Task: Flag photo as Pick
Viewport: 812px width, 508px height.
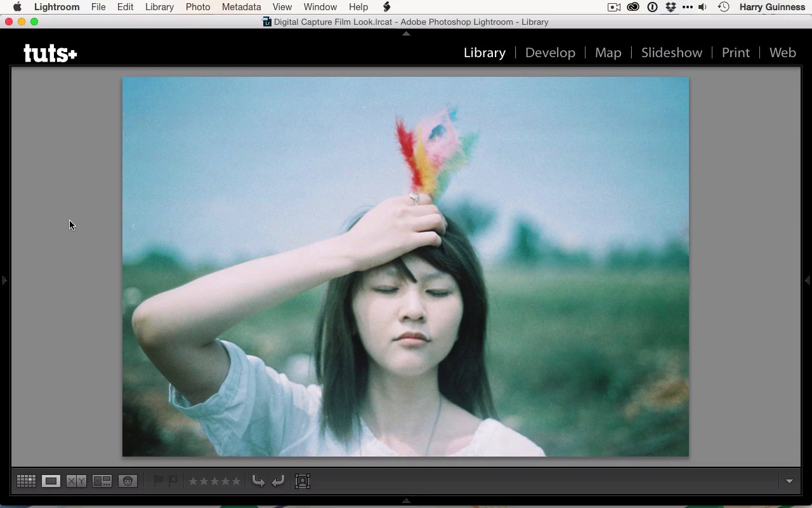Action: (159, 481)
